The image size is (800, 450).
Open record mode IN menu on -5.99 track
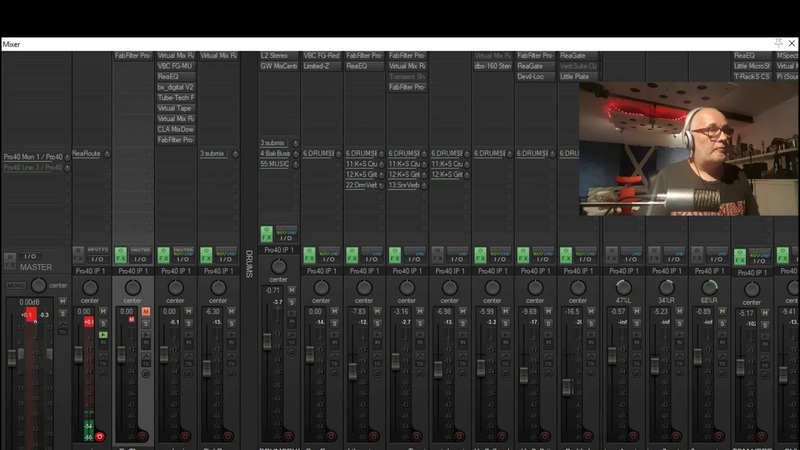tap(506, 344)
